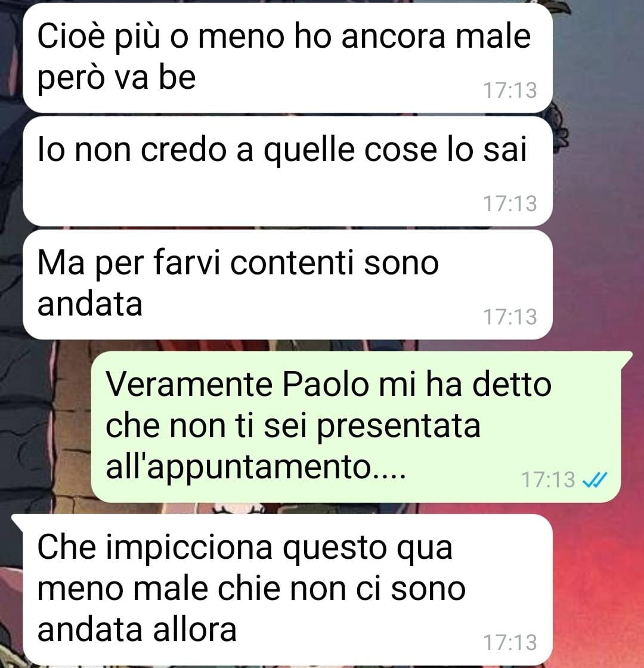The width and height of the screenshot is (644, 668).
Task: Tap the blue double-check read receipt icon
Action: pyautogui.click(x=594, y=480)
